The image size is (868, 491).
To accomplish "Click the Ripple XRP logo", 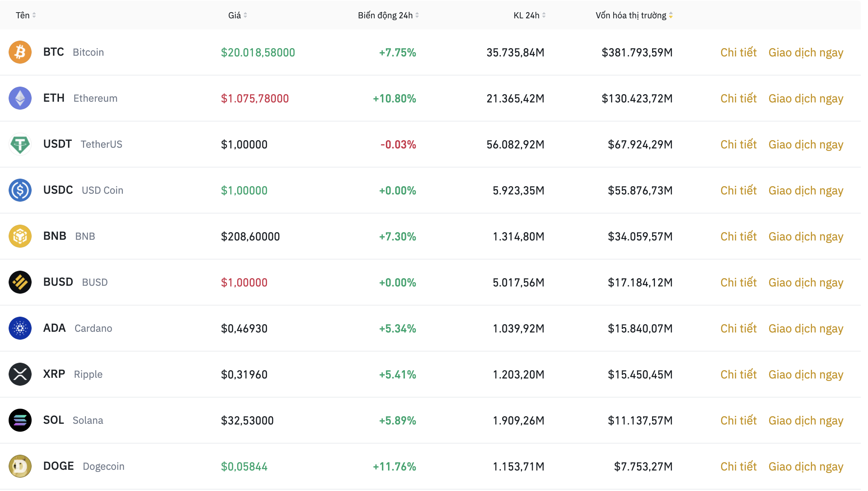I will 20,374.
